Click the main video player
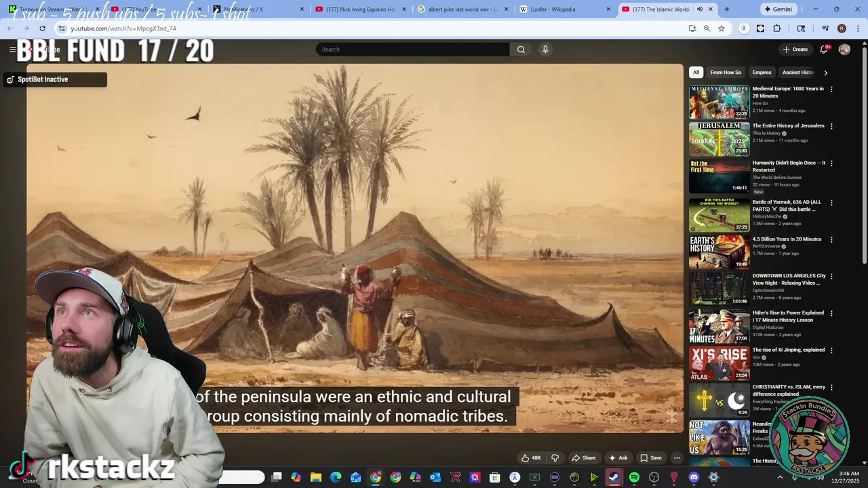 (355, 248)
